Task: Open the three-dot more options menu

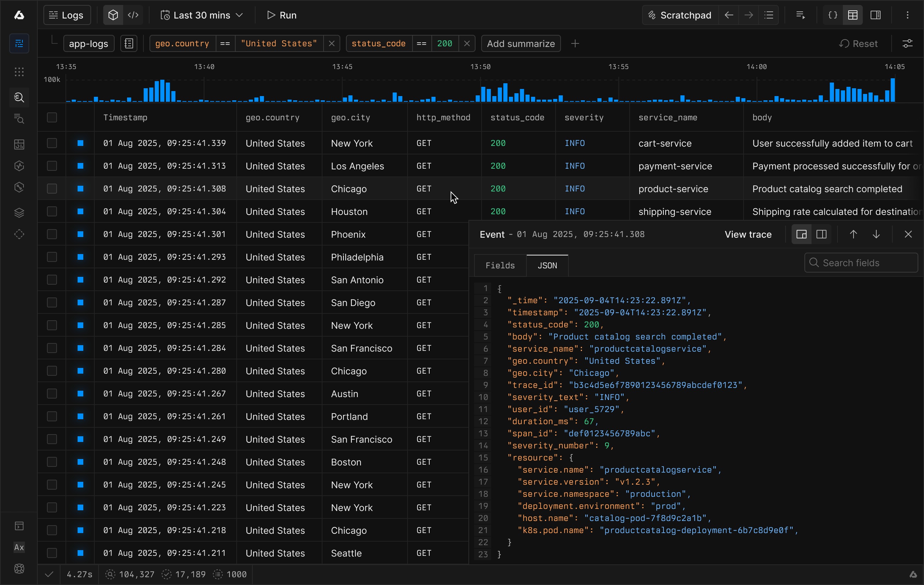Action: 908,15
